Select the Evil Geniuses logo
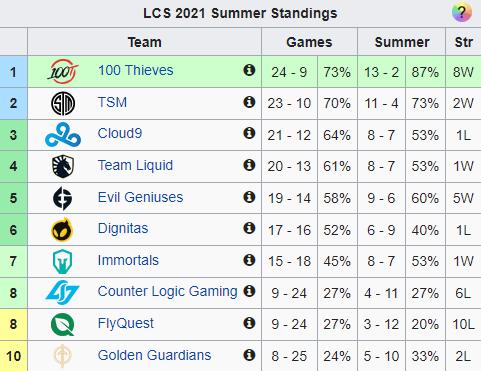The image size is (481, 371). pyautogui.click(x=63, y=198)
